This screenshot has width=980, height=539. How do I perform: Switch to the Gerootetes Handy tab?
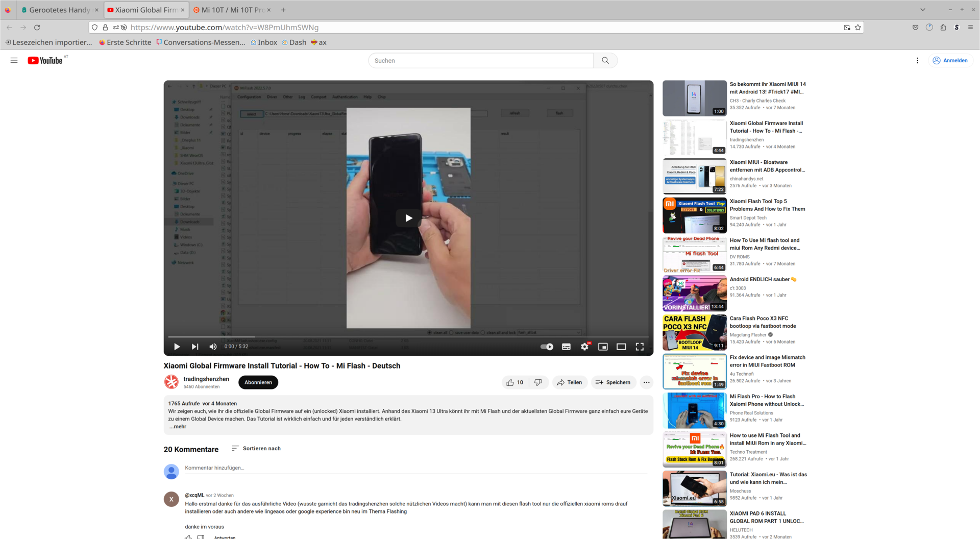click(x=59, y=10)
